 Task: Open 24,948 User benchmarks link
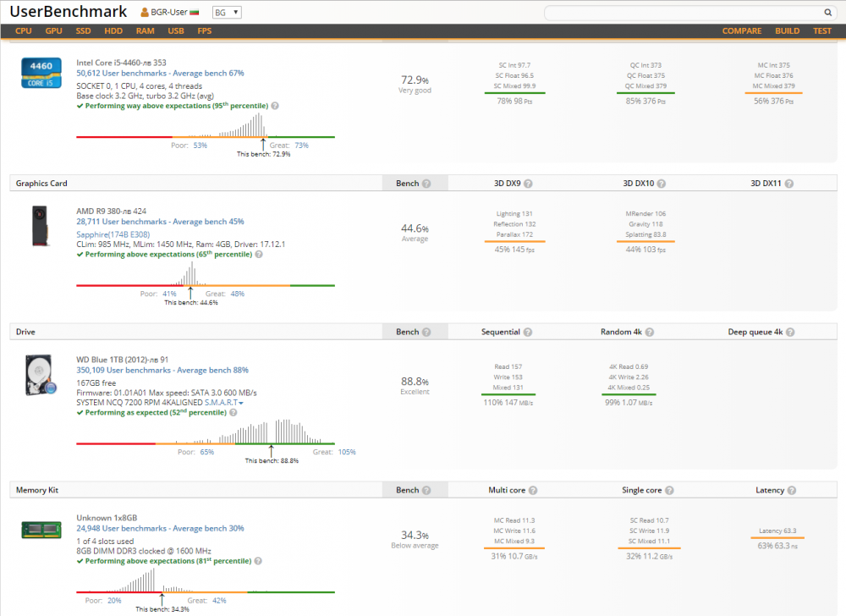[160, 528]
